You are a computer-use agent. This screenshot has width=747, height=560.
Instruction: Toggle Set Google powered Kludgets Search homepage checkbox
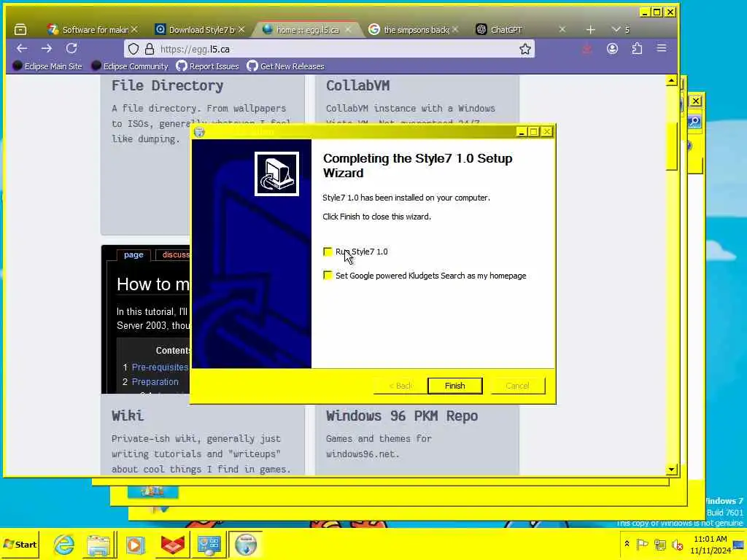[x=328, y=275]
